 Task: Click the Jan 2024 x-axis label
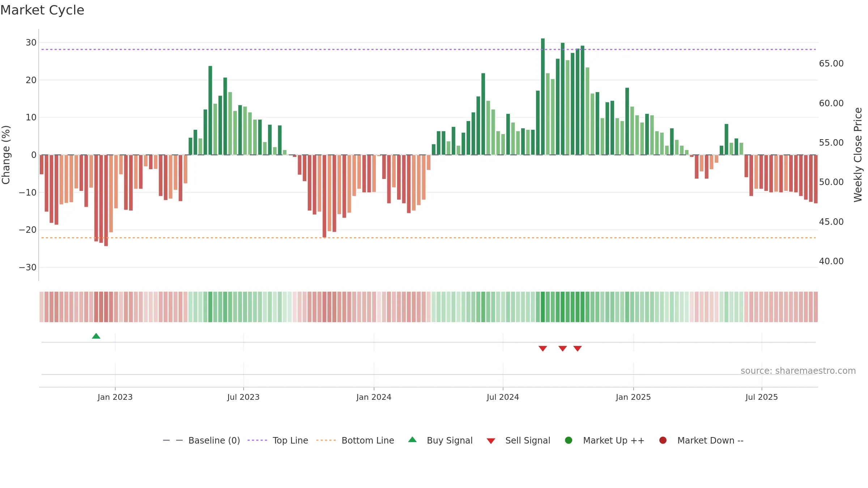pos(374,397)
